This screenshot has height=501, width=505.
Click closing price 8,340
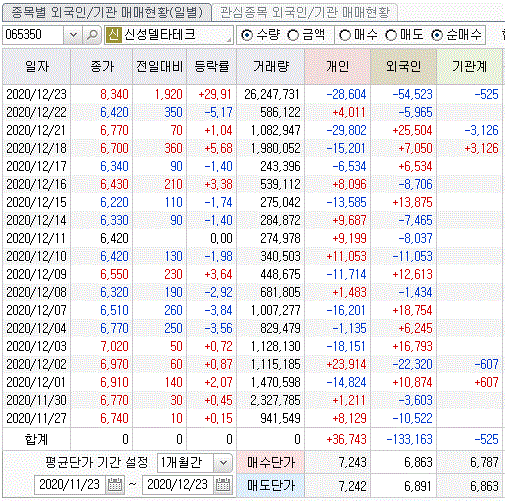[114, 94]
